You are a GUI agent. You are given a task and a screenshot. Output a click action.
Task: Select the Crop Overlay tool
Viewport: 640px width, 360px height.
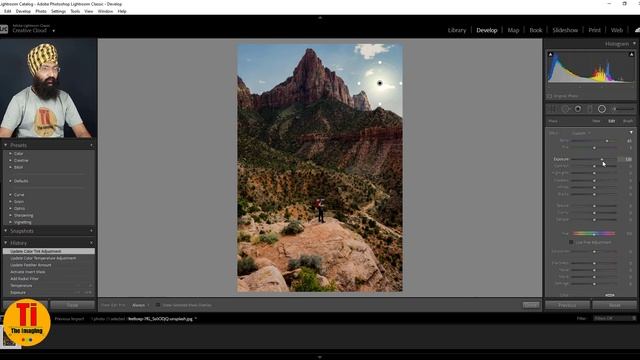(x=552, y=109)
